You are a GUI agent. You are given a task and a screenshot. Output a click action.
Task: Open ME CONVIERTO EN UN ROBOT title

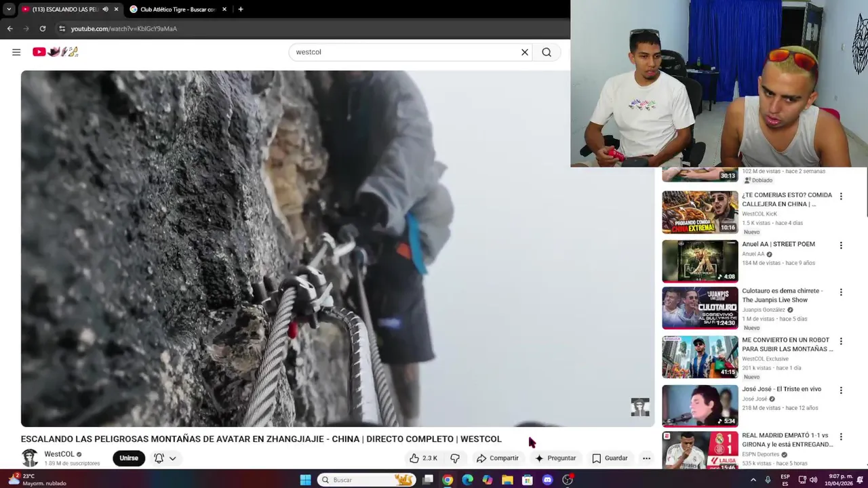point(787,344)
